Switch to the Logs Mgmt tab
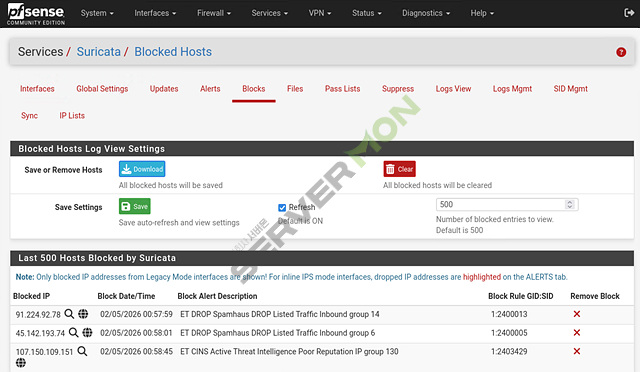 point(512,89)
